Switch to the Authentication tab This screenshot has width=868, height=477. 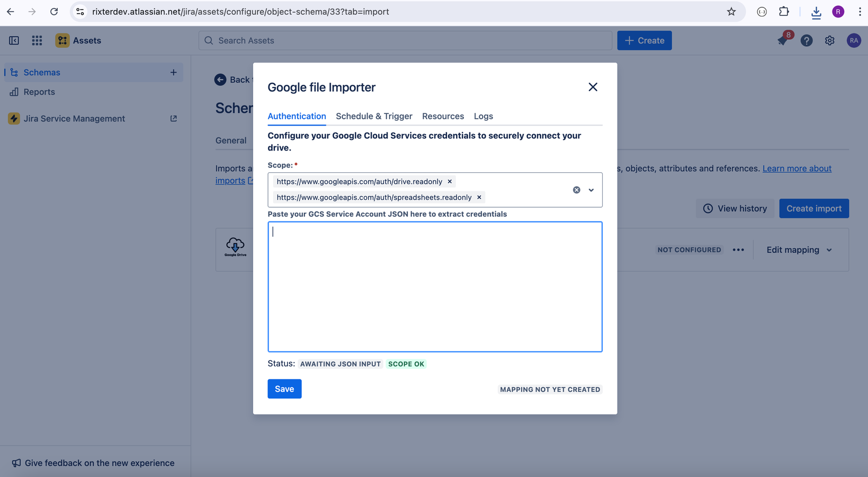[297, 116]
